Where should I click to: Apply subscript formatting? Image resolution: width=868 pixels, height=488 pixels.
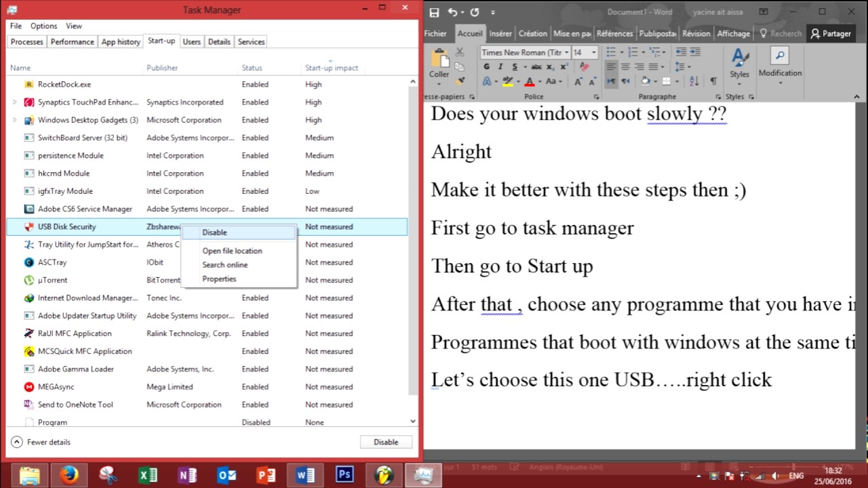[x=551, y=66]
